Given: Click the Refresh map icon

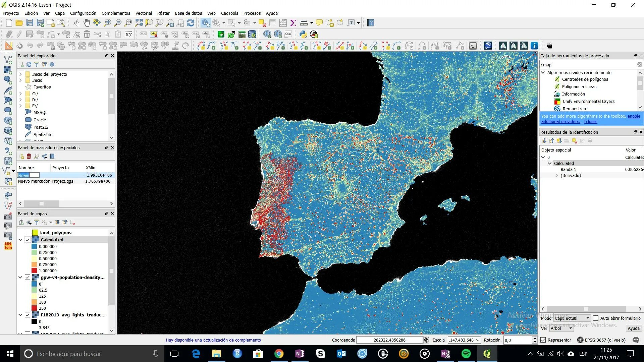Looking at the screenshot, I should coord(191,23).
